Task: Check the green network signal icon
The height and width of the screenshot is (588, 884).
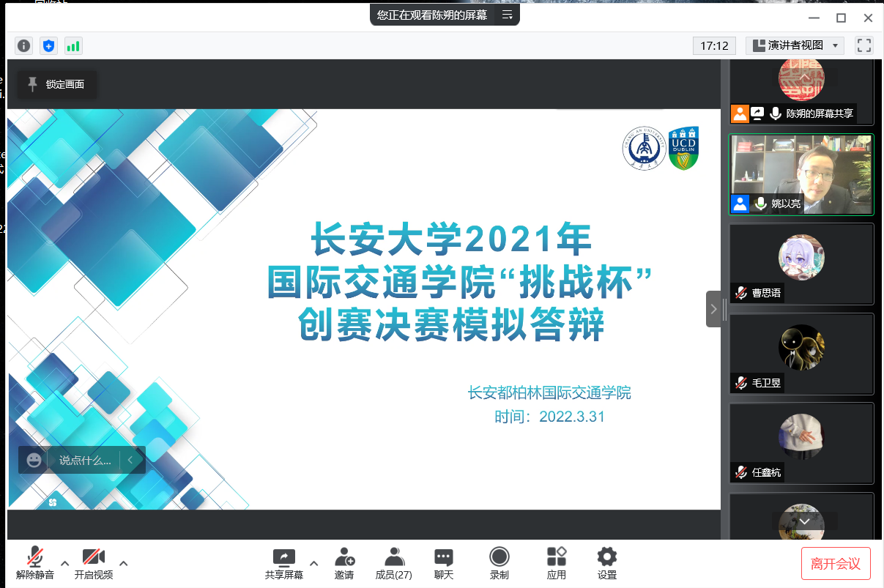Action: point(73,45)
